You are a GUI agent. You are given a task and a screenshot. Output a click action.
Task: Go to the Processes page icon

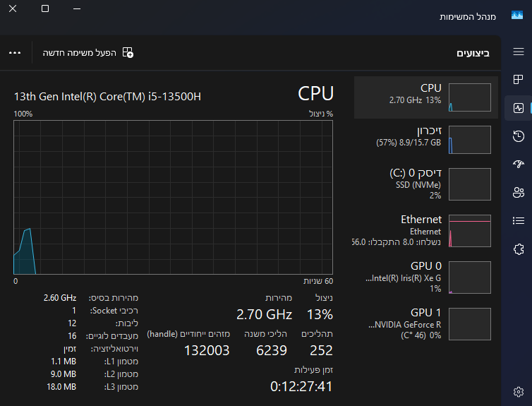518,79
